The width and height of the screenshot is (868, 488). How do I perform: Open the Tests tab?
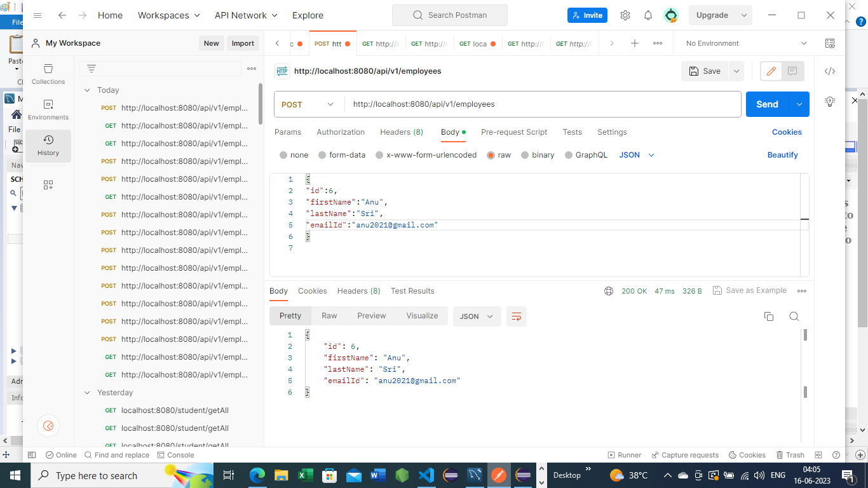tap(572, 132)
